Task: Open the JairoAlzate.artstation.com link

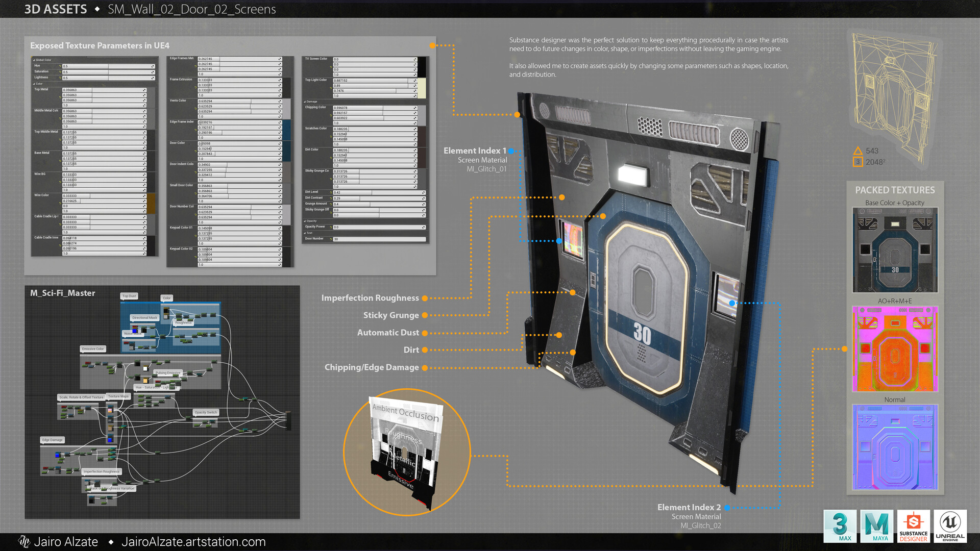Action: [193, 542]
